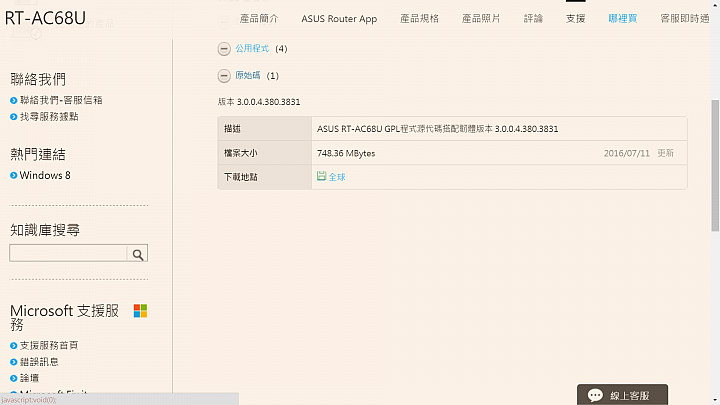Open the 評論 tab
The height and width of the screenshot is (405, 720).
(533, 18)
